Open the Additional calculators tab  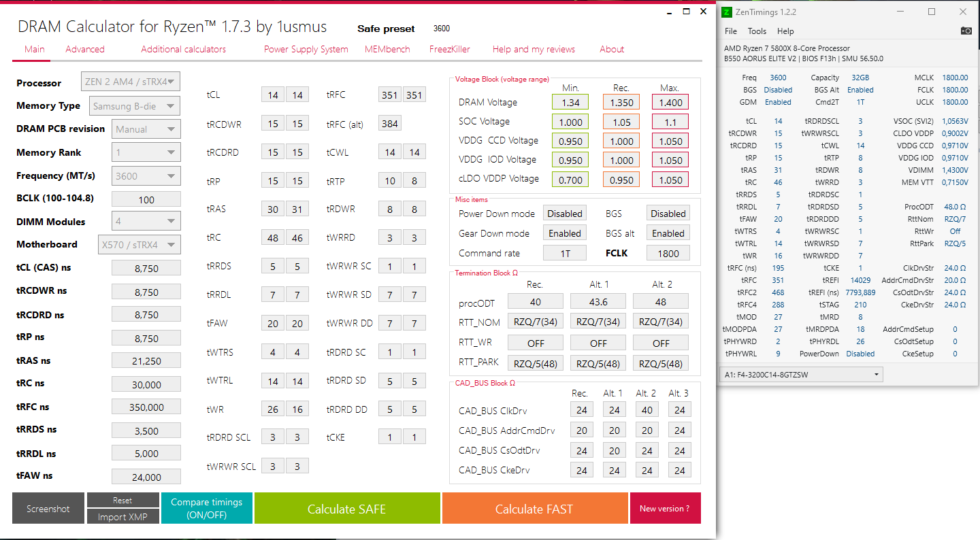click(184, 49)
